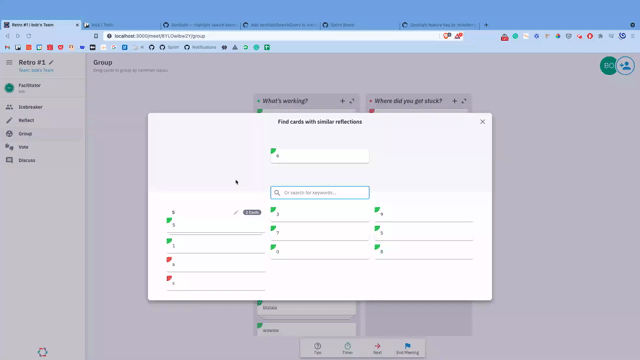Expand the Where did you get stuck column
640x360 pixels.
464,101
